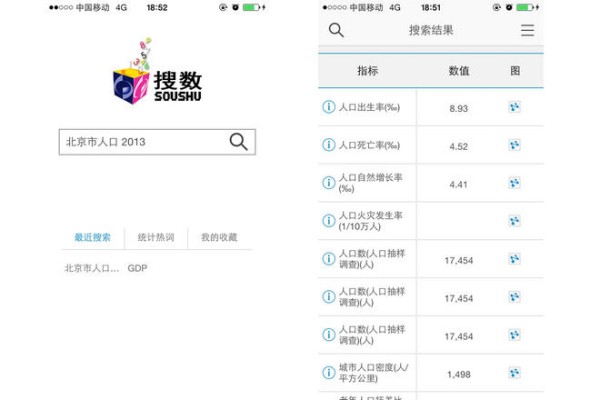The width and height of the screenshot is (600, 400).
Task: Show the chart for 人口出生率(‰)
Action: [515, 107]
